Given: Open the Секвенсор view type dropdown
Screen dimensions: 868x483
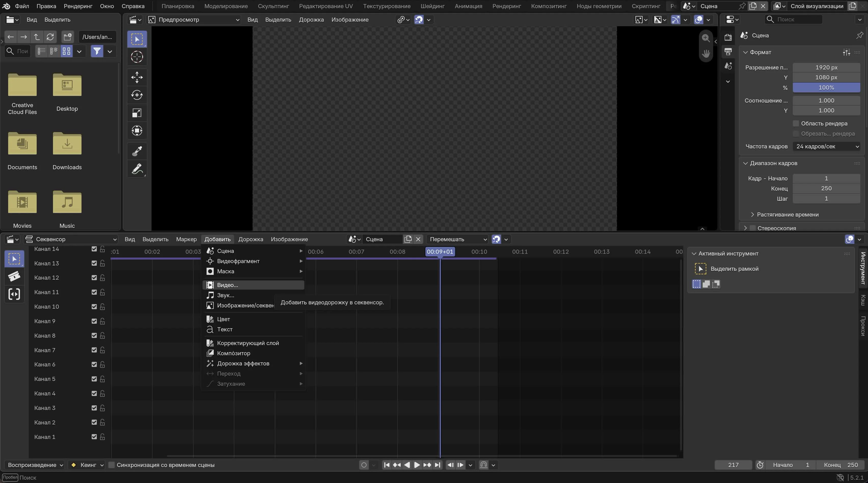Looking at the screenshot, I should [71, 239].
